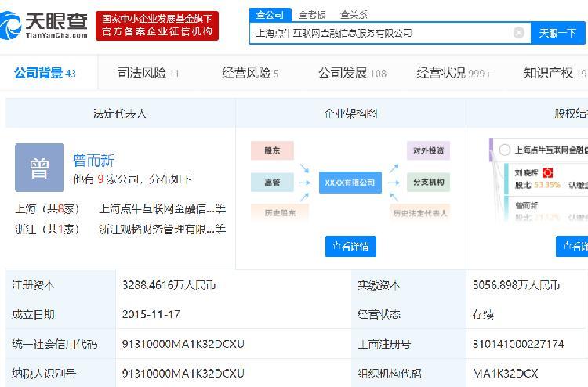Open the 公司发展 tab
588x387 pixels.
click(x=352, y=73)
